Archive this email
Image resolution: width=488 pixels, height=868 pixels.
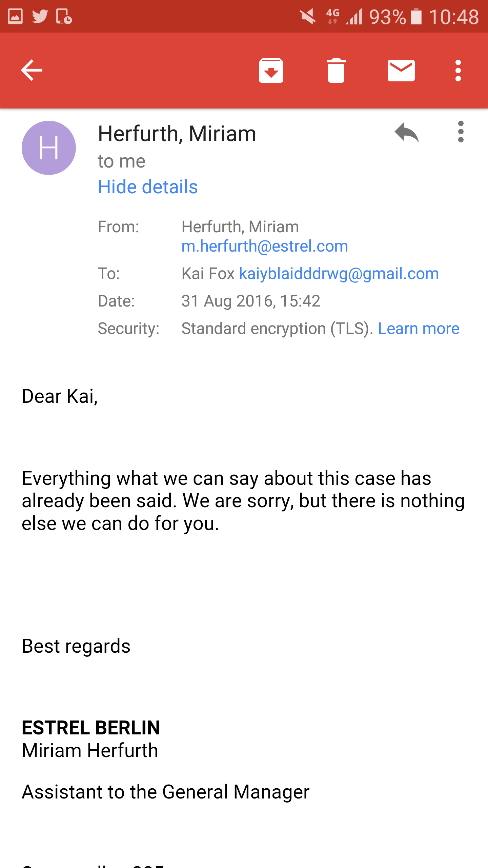tap(271, 71)
